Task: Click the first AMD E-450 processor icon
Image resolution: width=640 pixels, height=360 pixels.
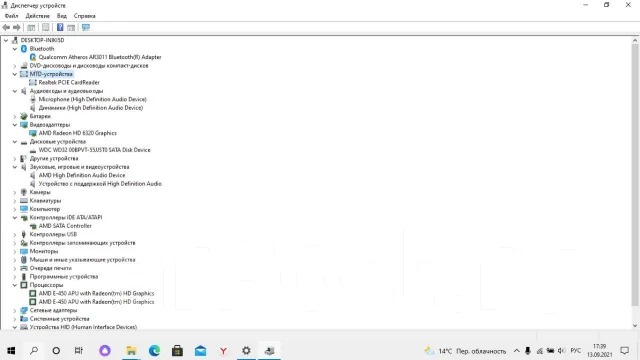Action: [33, 293]
